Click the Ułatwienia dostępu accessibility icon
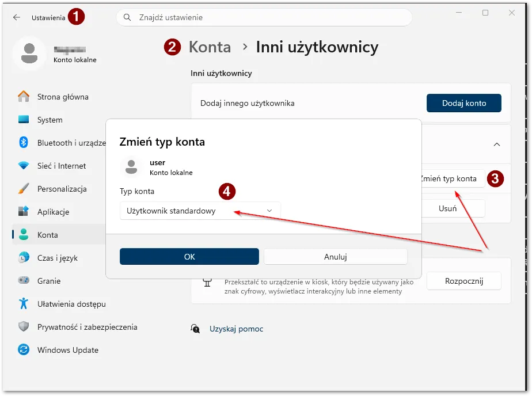 tap(24, 303)
